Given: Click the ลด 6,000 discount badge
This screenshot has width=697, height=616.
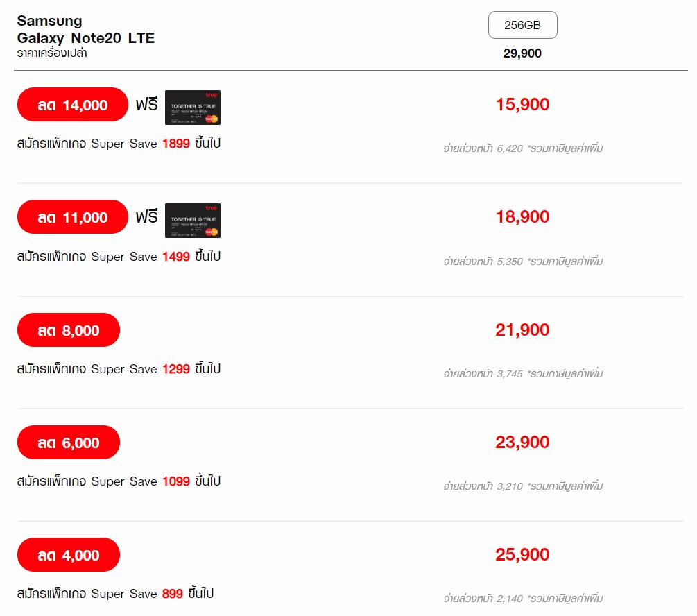Looking at the screenshot, I should pos(69,443).
